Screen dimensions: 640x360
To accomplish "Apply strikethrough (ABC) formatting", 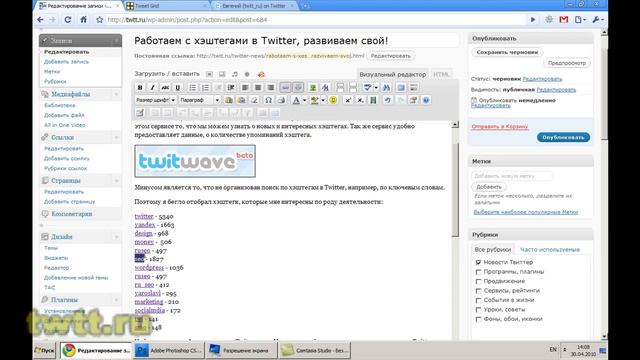I will pos(165,87).
